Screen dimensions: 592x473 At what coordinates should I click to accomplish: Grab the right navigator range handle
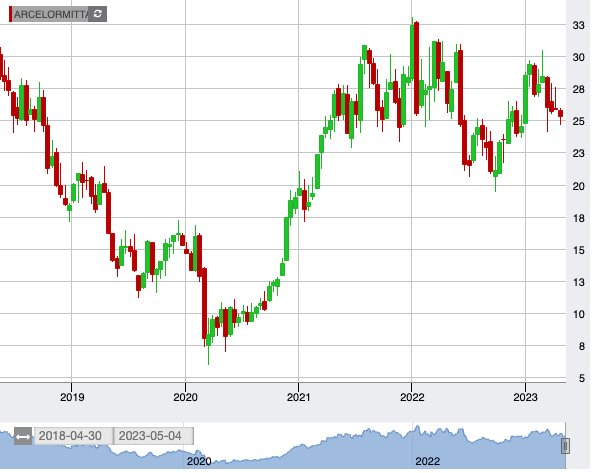click(566, 447)
